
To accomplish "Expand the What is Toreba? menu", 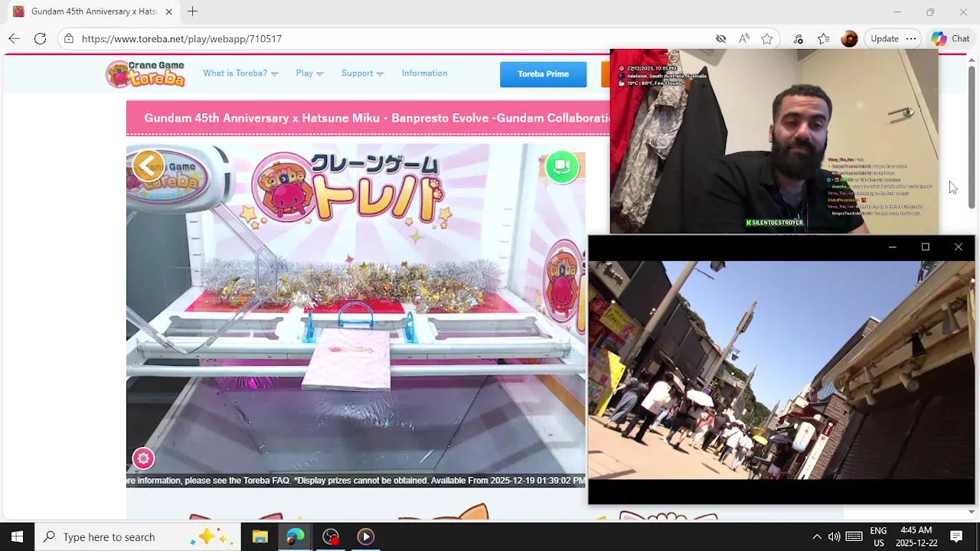I will pyautogui.click(x=240, y=73).
